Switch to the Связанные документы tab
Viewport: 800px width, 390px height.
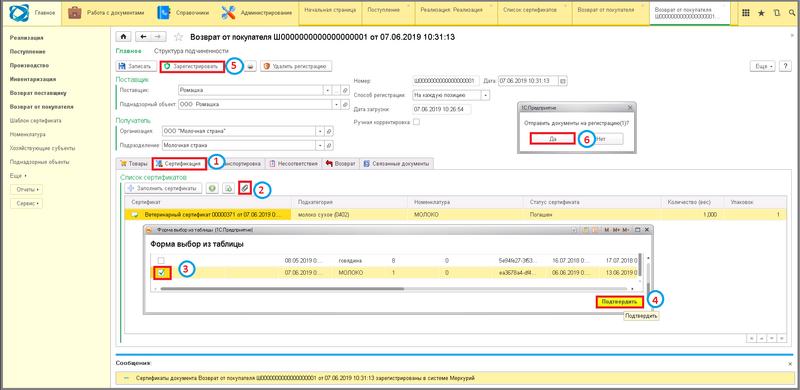[x=397, y=164]
